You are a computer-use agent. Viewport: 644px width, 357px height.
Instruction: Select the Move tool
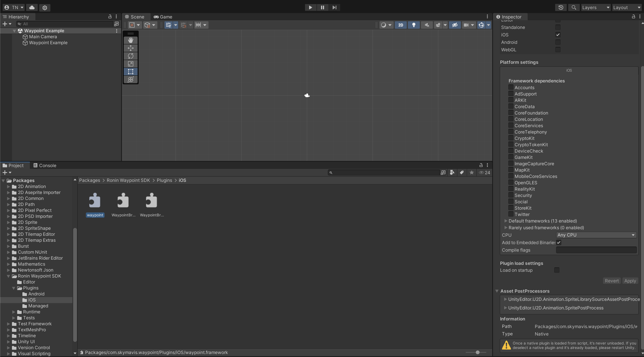(130, 48)
